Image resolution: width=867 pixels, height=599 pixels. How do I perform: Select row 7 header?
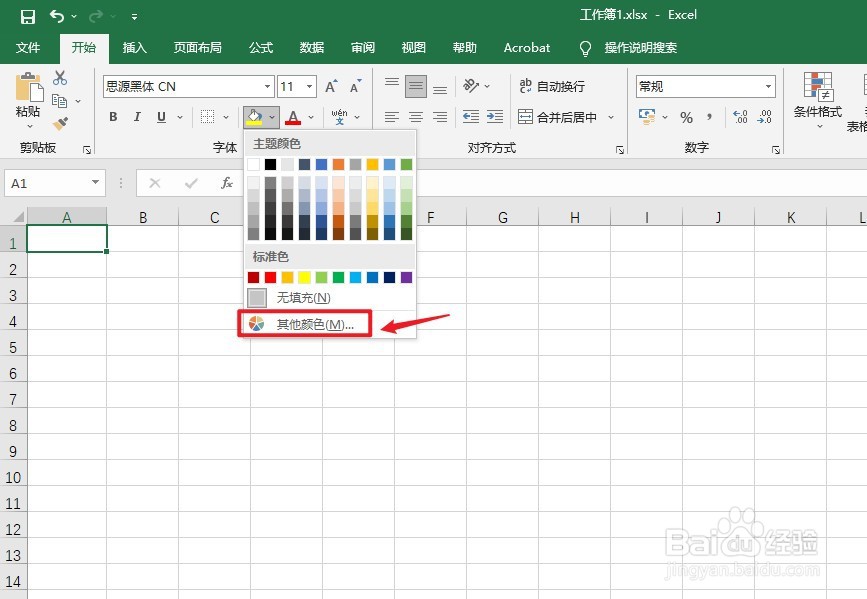[x=13, y=399]
